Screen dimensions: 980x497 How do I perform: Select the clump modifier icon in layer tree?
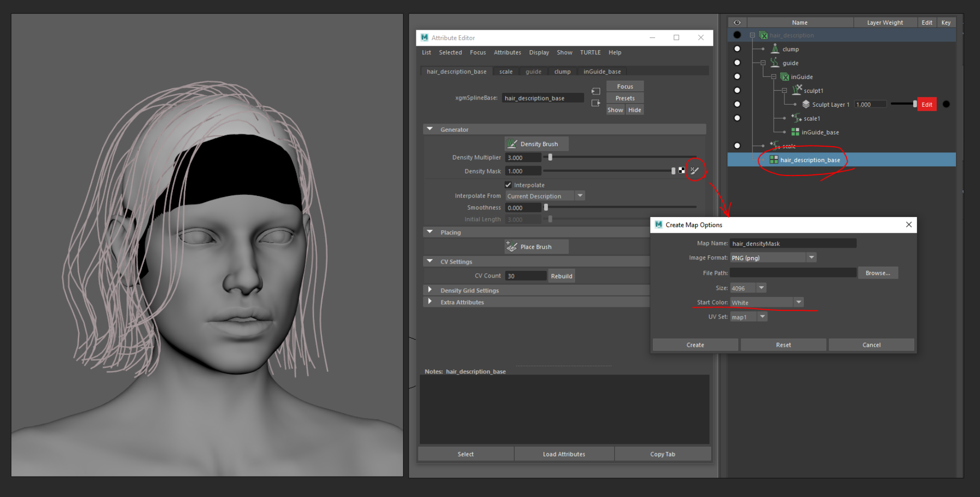click(775, 49)
